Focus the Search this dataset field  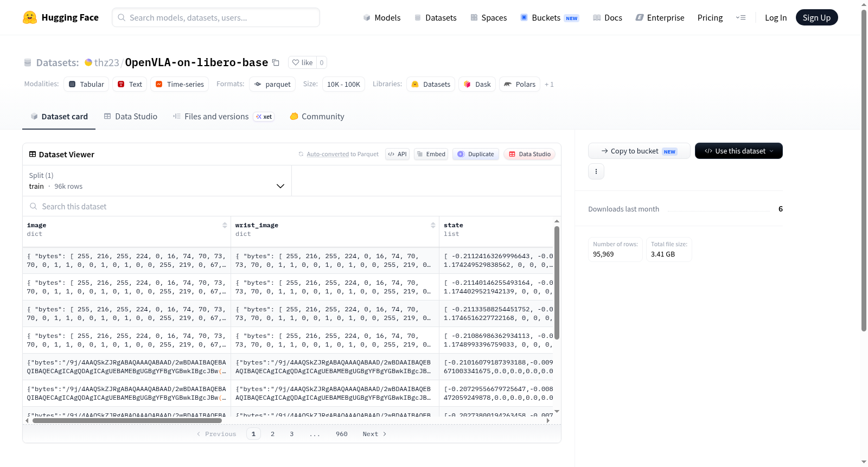[x=292, y=206]
